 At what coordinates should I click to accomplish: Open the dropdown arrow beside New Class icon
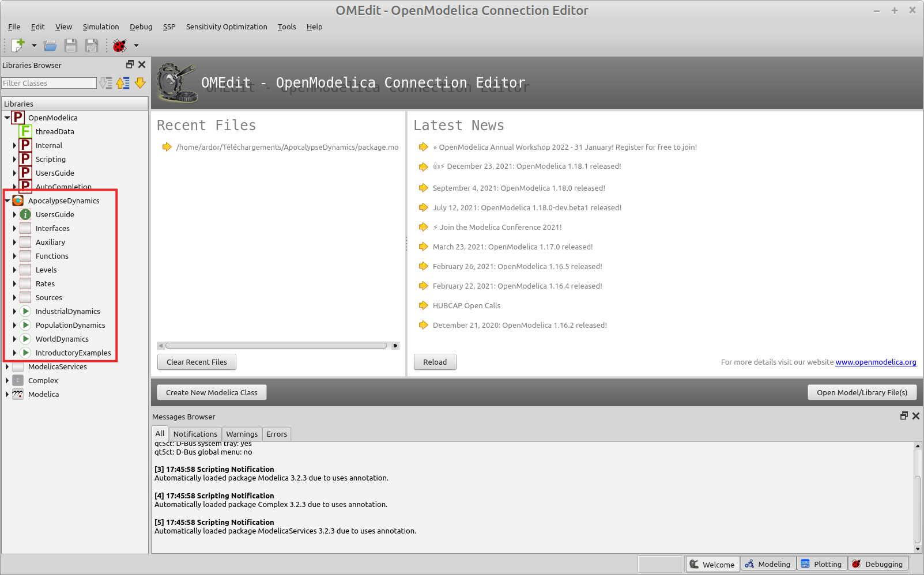pyautogui.click(x=34, y=46)
